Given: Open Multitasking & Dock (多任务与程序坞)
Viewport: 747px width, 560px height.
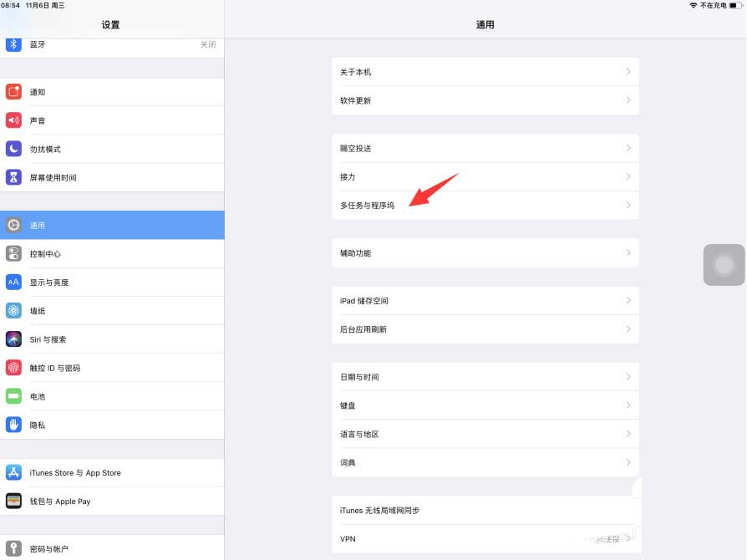Looking at the screenshot, I should click(x=485, y=205).
